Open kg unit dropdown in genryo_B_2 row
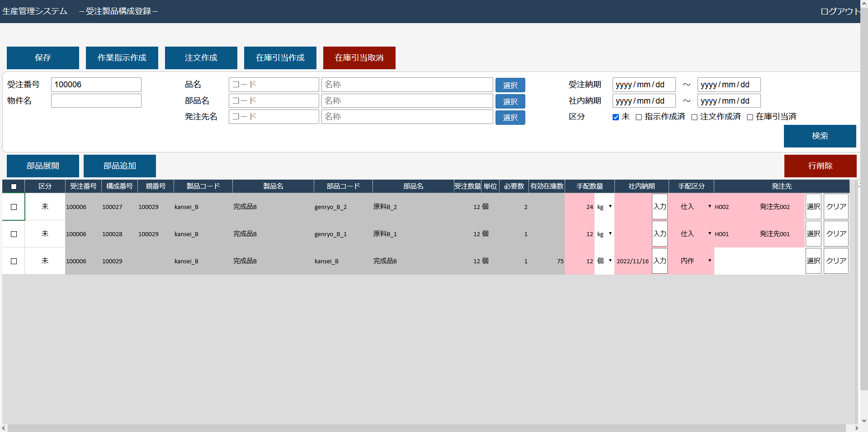868x432 pixels. tap(604, 207)
